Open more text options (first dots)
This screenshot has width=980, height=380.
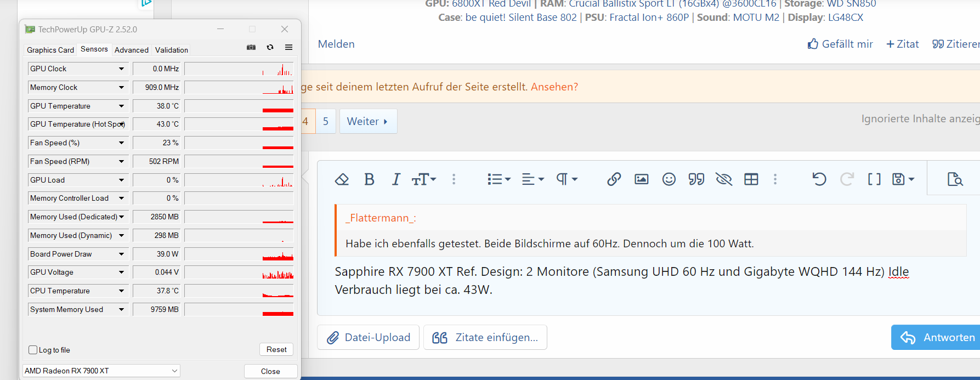(x=454, y=179)
